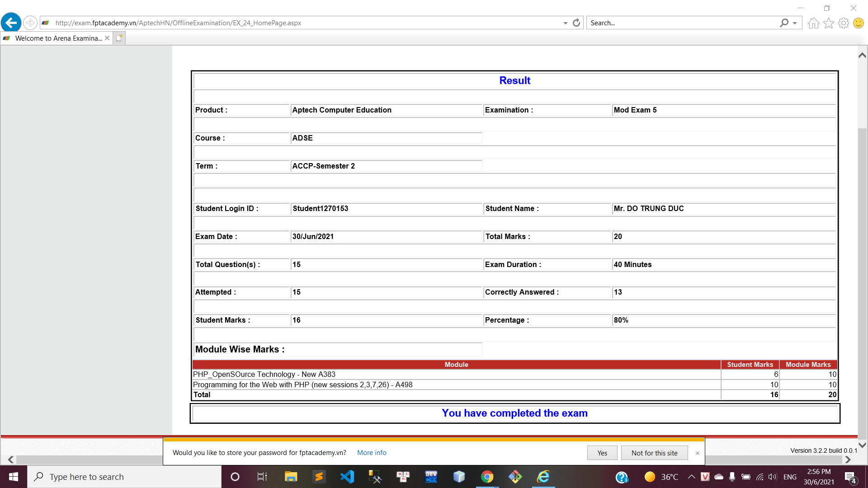The width and height of the screenshot is (868, 488).
Task: Open the Wi-Fi network tray icon
Action: (759, 477)
